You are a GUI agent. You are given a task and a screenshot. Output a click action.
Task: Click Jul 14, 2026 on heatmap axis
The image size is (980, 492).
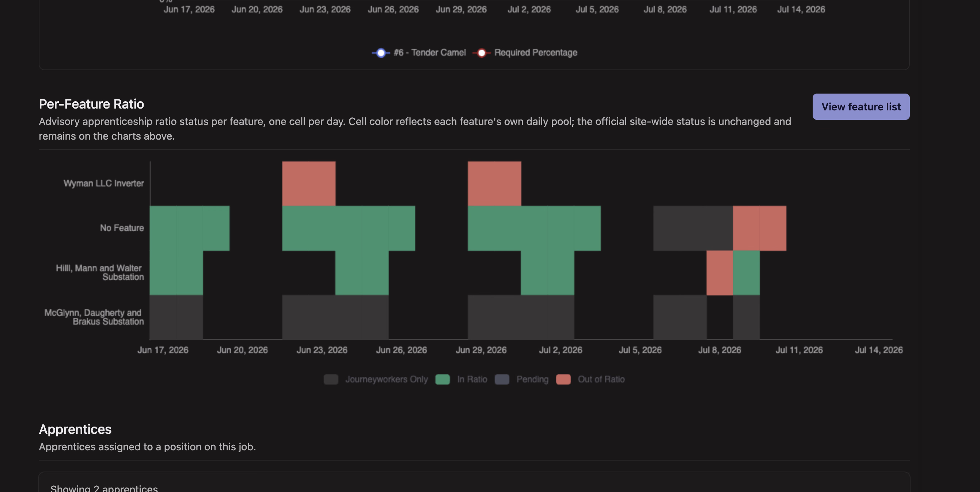(878, 350)
